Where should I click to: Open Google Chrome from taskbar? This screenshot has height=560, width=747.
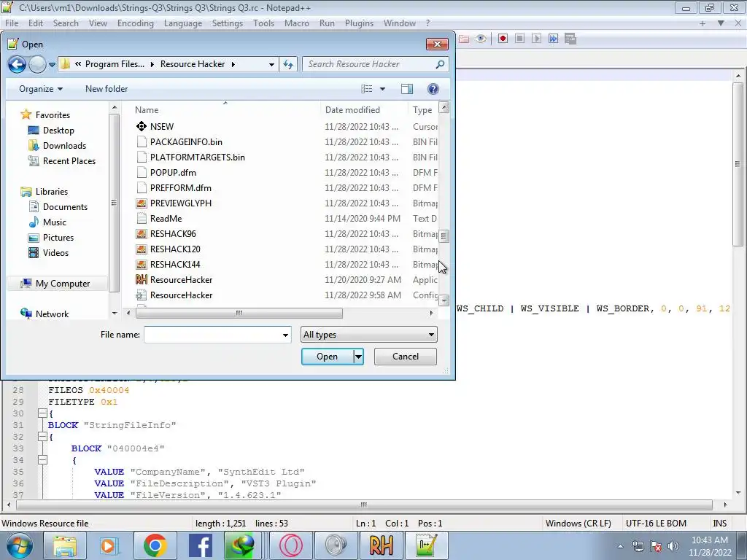click(155, 545)
